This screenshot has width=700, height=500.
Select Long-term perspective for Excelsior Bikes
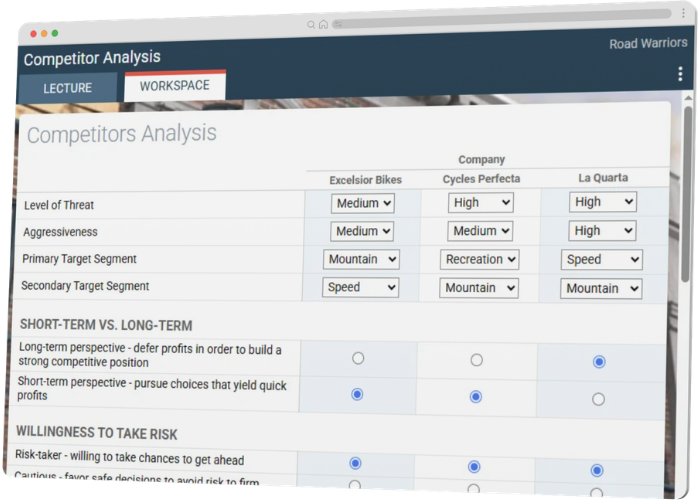tap(358, 358)
